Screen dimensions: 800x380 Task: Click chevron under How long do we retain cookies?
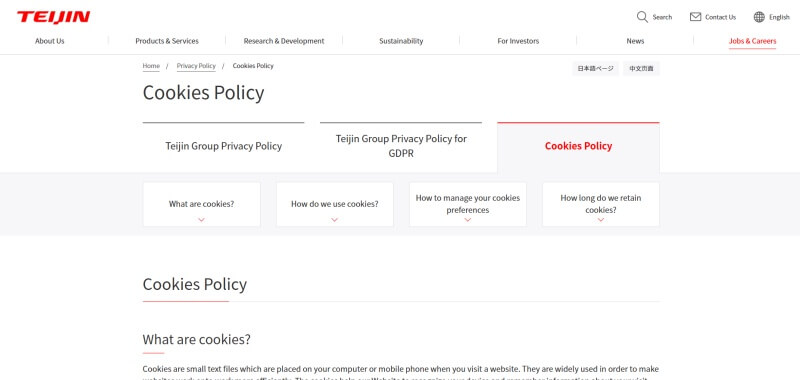point(601,220)
